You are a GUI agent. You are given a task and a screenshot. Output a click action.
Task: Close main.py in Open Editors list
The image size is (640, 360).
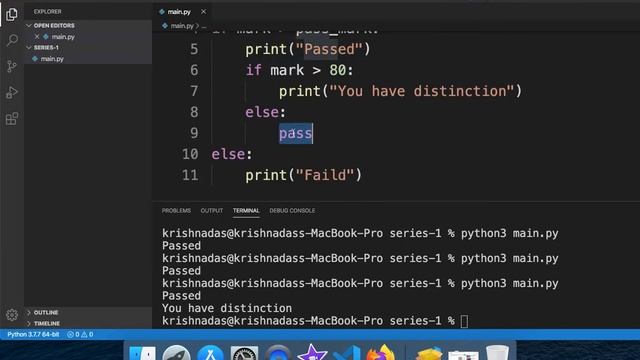[37, 37]
